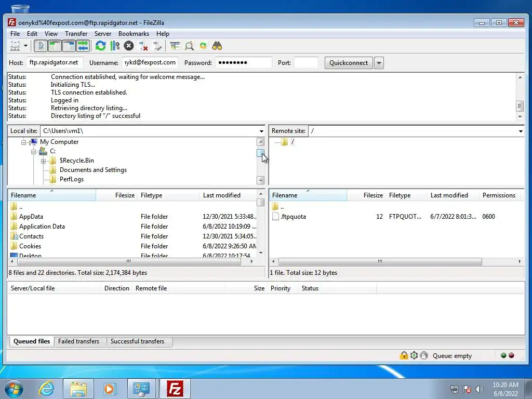Screen dimensions: 532x399
Task: Open Windows Explorer from the taskbar
Action: pos(78,389)
